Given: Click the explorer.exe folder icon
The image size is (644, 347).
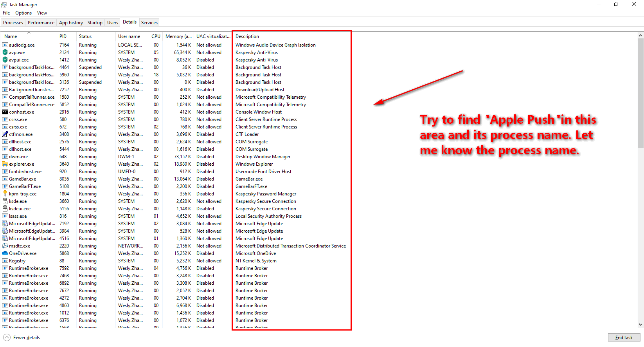Looking at the screenshot, I should 5,164.
